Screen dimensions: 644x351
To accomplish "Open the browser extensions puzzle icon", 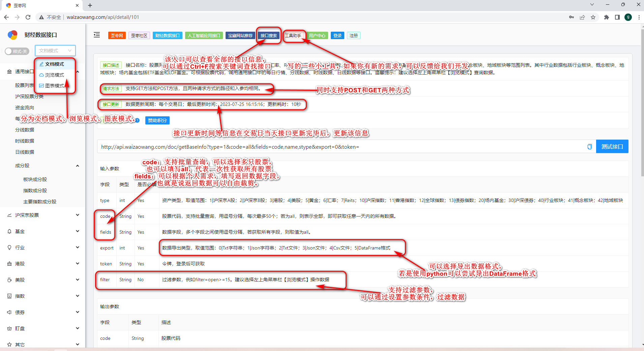I will point(607,17).
